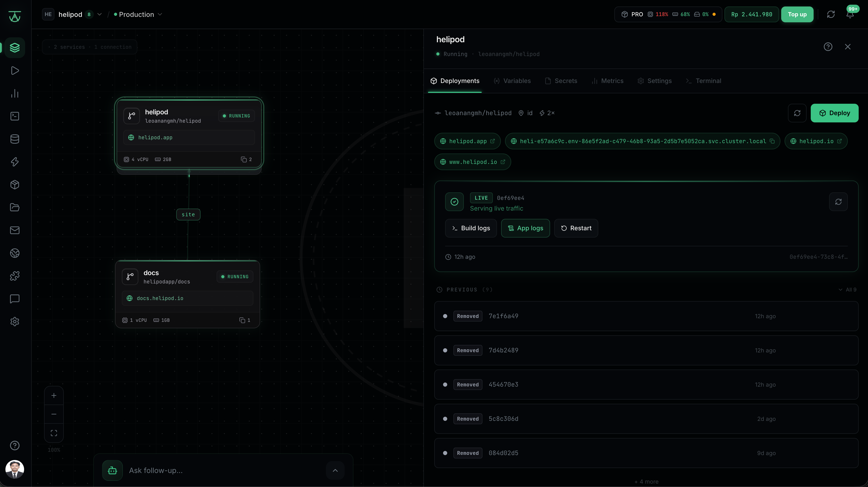868x487 pixels.
Task: Expand All 9 previous deployments
Action: pos(848,289)
